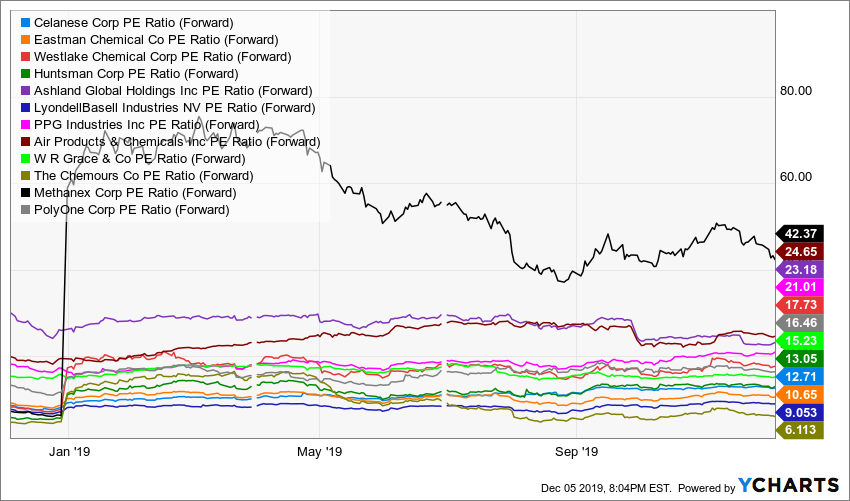Click the Celanese Corp blue legend swatch

(x=25, y=22)
